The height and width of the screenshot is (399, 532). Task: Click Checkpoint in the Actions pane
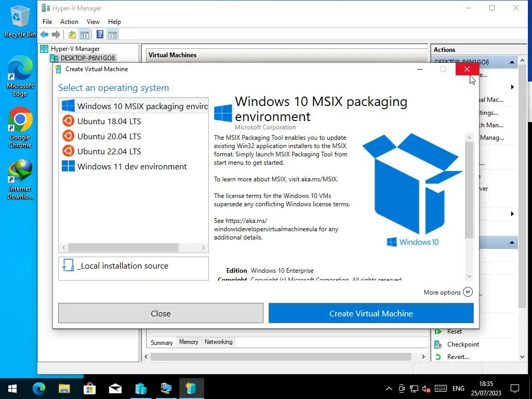463,344
